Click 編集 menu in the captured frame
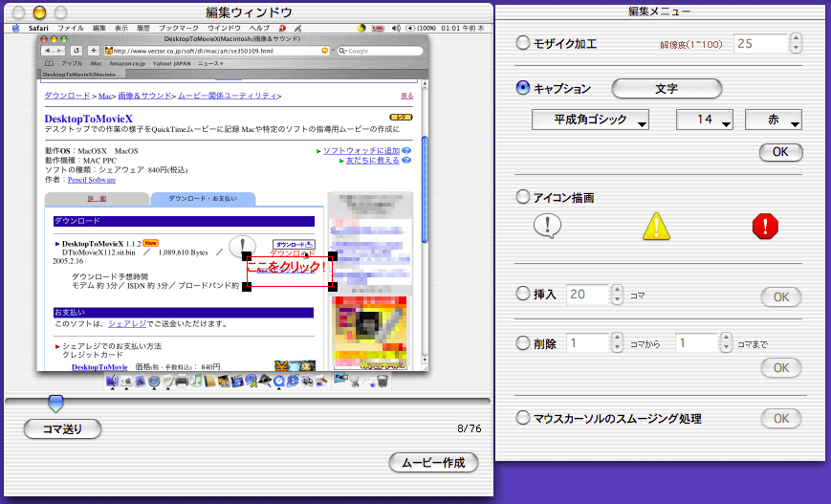831x504 pixels. click(99, 28)
